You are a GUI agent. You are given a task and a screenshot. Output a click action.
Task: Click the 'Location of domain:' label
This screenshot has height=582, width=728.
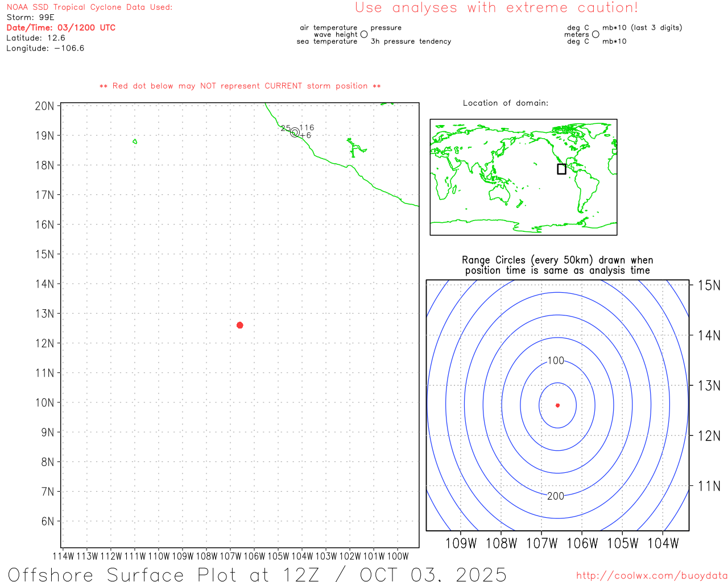tap(506, 103)
